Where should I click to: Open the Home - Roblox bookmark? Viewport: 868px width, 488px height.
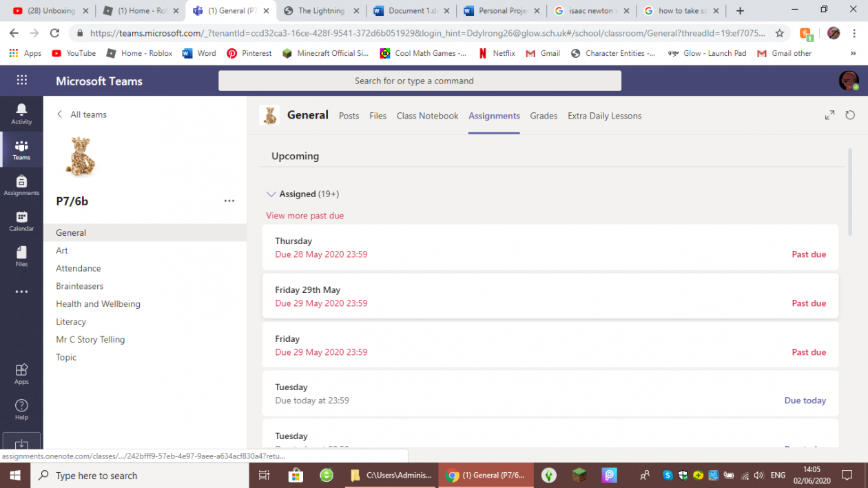(139, 53)
